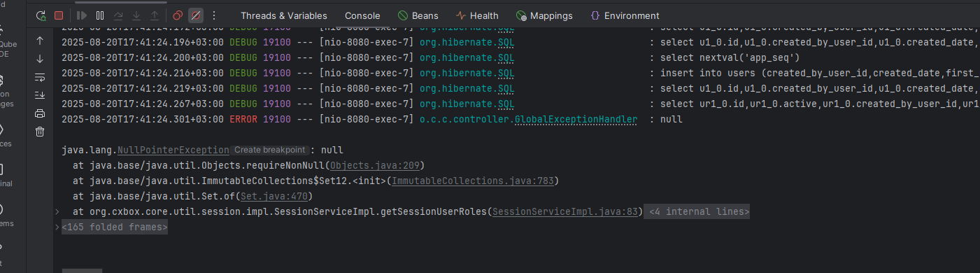This screenshot has width=980, height=273.
Task: Click timestamp 2025-08-20T17:41:24.216+03:00
Action: click(x=143, y=73)
